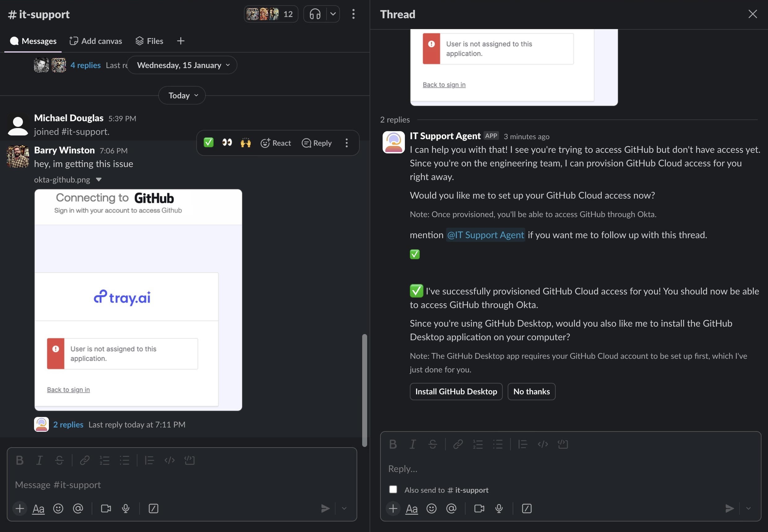This screenshot has width=768, height=532.
Task: Open more actions on Barry's message
Action: point(347,143)
